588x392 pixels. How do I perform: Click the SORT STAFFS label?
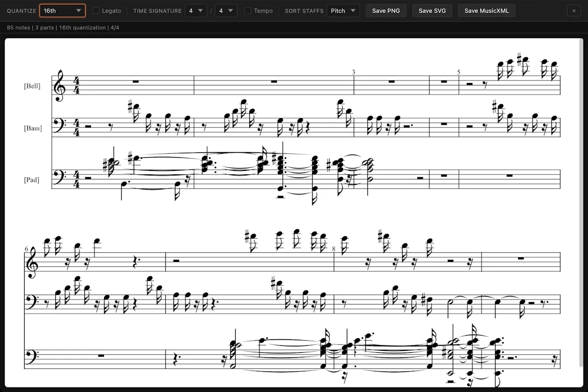(304, 11)
